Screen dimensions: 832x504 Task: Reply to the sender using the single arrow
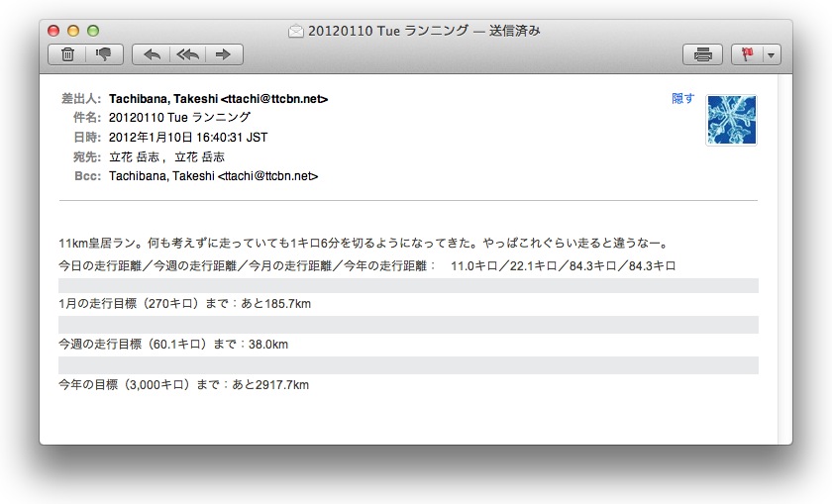[x=152, y=54]
